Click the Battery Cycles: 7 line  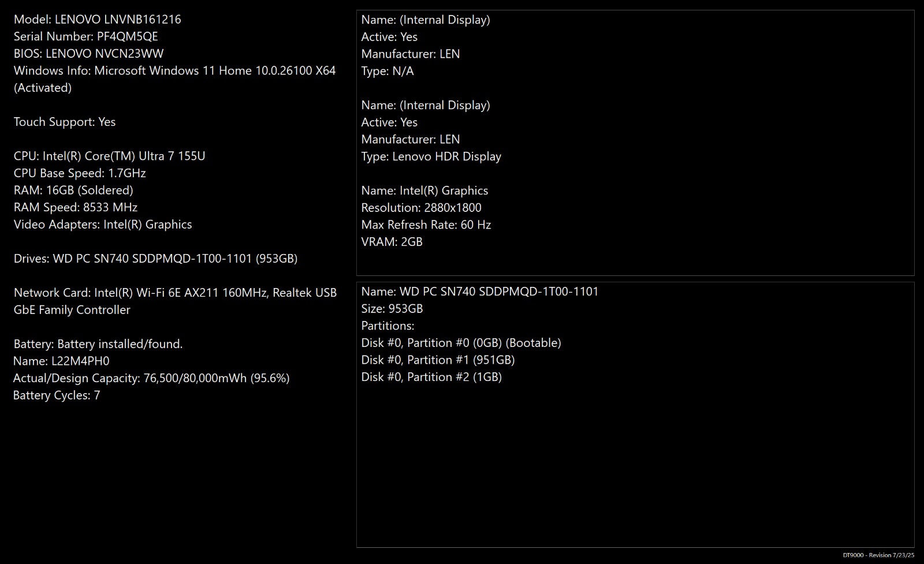(57, 395)
